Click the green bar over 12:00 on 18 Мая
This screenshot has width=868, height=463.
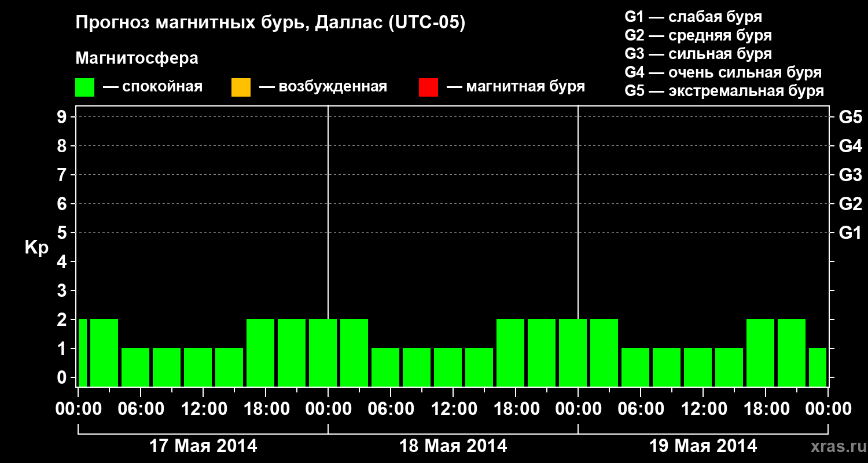pos(448,367)
